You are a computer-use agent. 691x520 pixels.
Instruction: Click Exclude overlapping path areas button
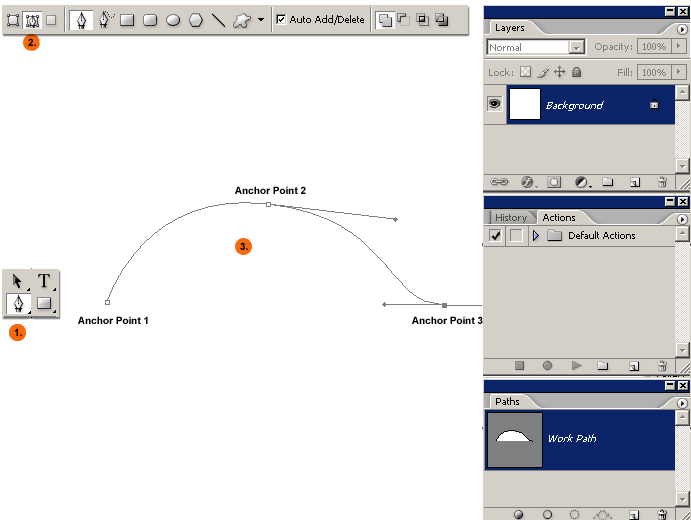coord(441,19)
